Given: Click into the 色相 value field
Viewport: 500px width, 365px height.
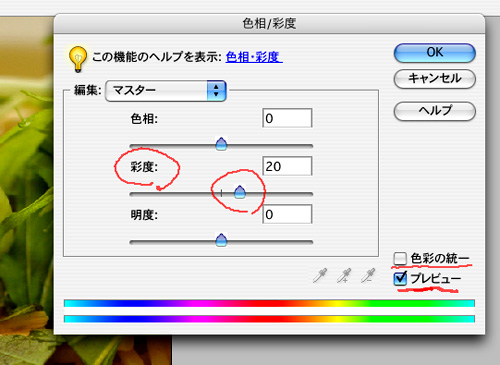Looking at the screenshot, I should [x=287, y=118].
